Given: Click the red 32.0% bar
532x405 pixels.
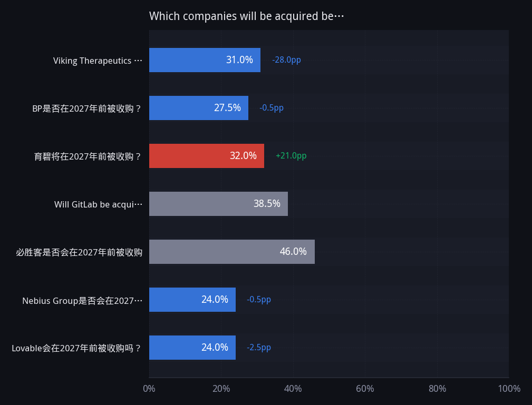Looking at the screenshot, I should tap(207, 156).
